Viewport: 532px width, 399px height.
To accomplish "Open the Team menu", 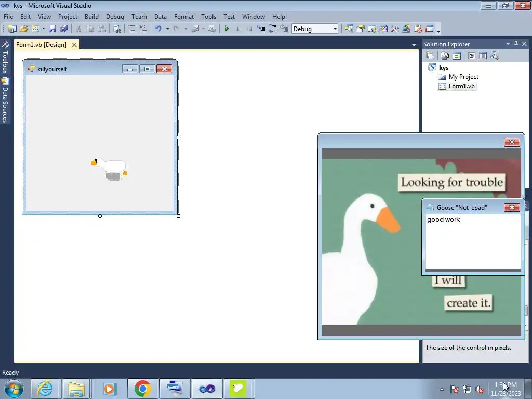I will (x=139, y=16).
